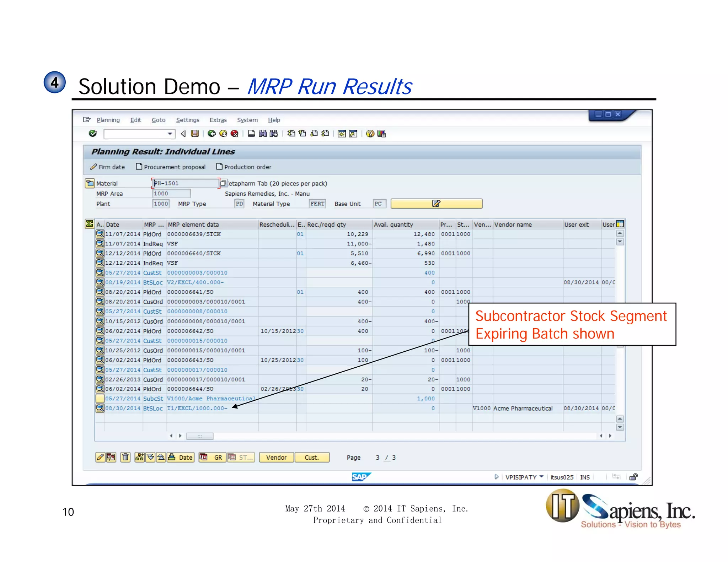Click the yellow Help question mark icon
The image size is (728, 562).
(x=370, y=134)
